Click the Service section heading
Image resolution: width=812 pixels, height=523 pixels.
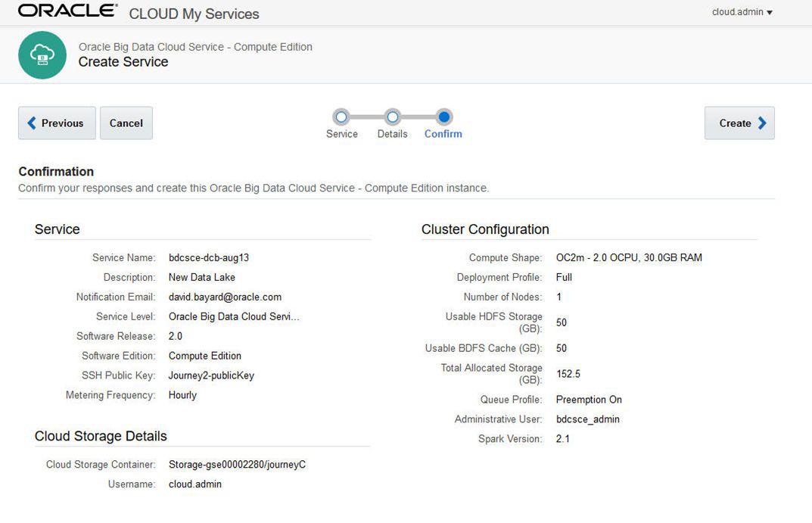click(57, 229)
